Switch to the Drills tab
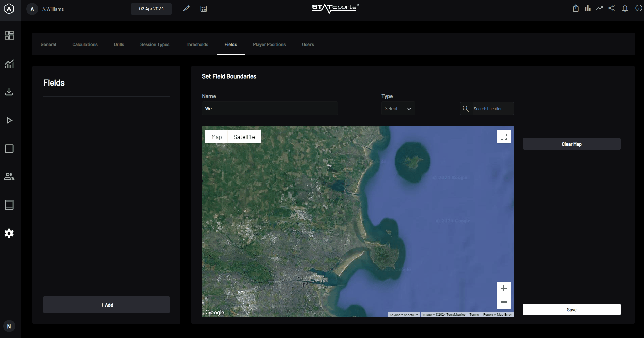 [119, 44]
